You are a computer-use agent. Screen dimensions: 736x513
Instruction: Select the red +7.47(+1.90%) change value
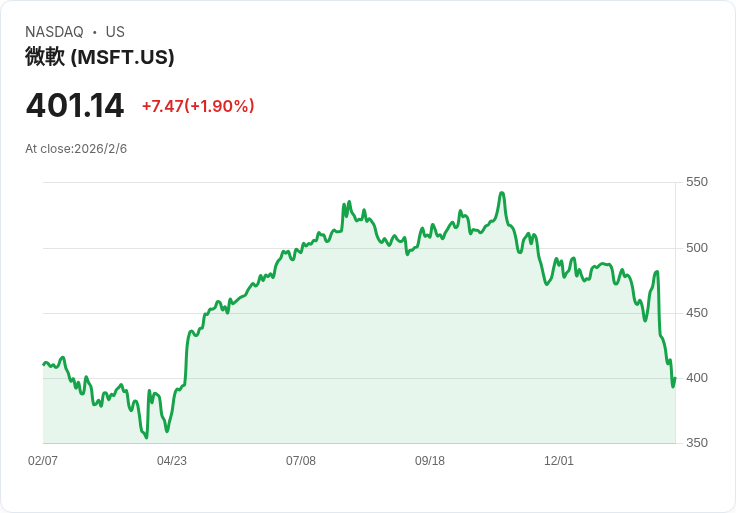198,106
